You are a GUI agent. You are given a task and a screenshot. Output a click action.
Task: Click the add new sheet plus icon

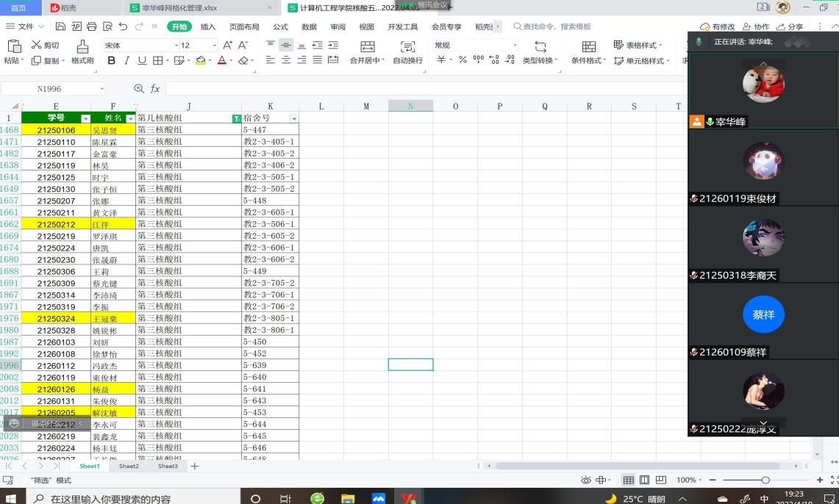(195, 466)
